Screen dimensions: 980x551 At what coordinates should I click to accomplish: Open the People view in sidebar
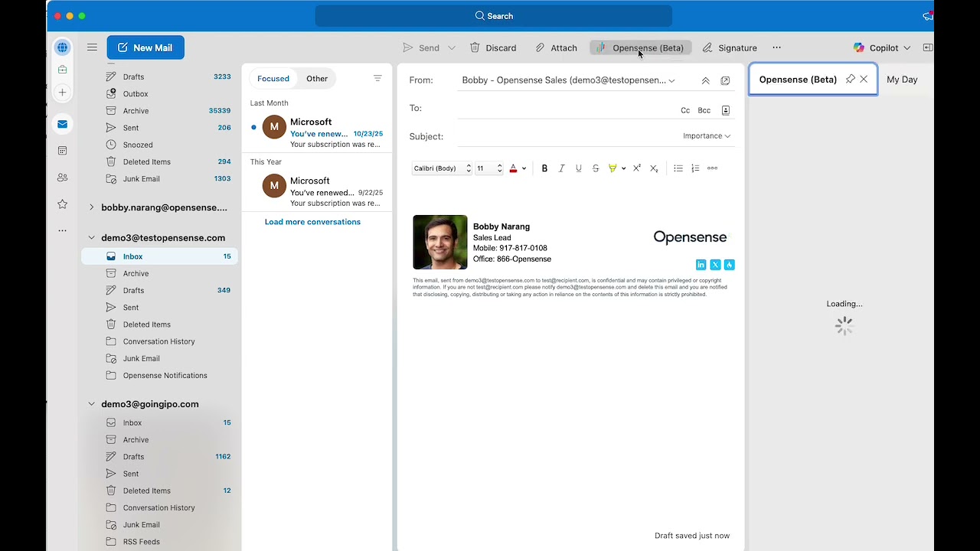(x=63, y=178)
